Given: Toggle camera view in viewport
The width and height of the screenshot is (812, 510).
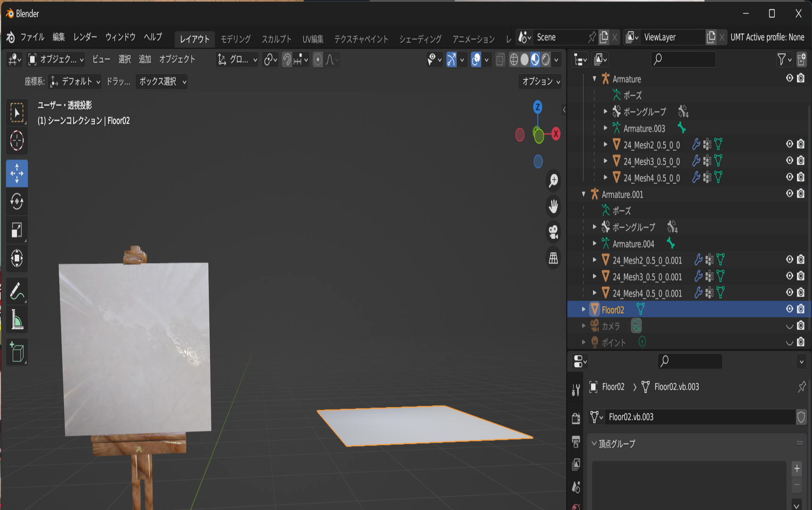Looking at the screenshot, I should (553, 232).
